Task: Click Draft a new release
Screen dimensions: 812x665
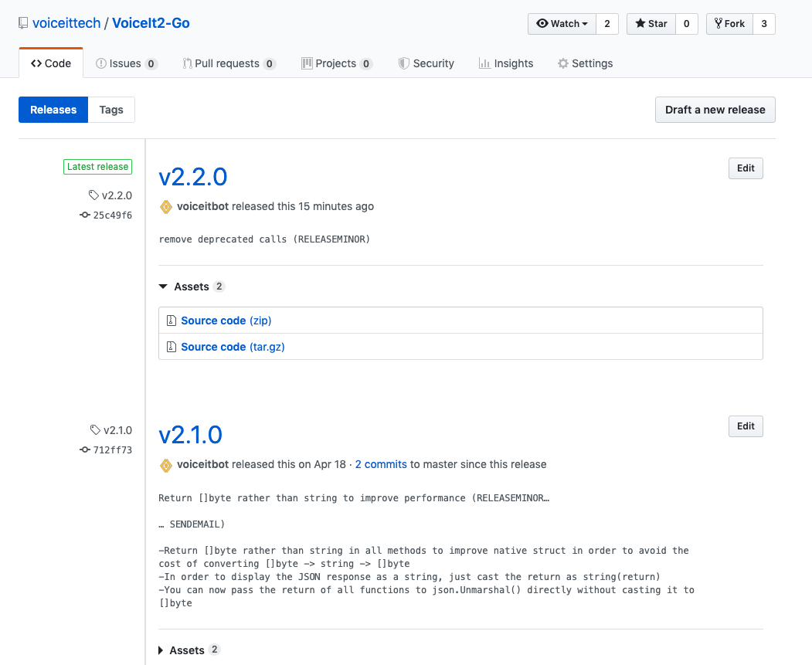Action: click(x=715, y=110)
